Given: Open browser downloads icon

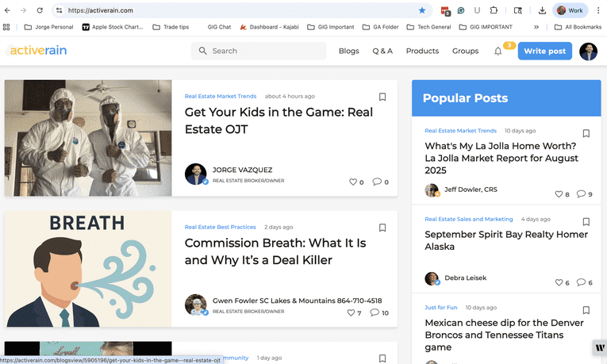Looking at the screenshot, I should coord(542,10).
